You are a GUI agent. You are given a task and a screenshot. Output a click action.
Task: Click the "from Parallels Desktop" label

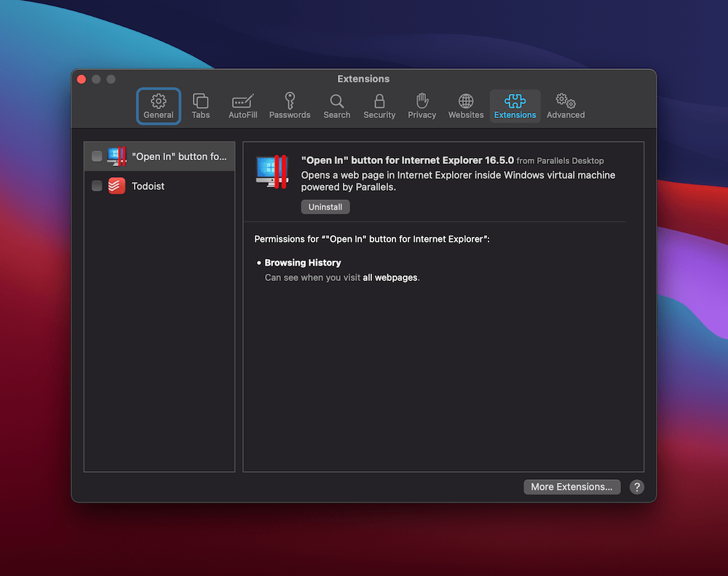pyautogui.click(x=560, y=161)
